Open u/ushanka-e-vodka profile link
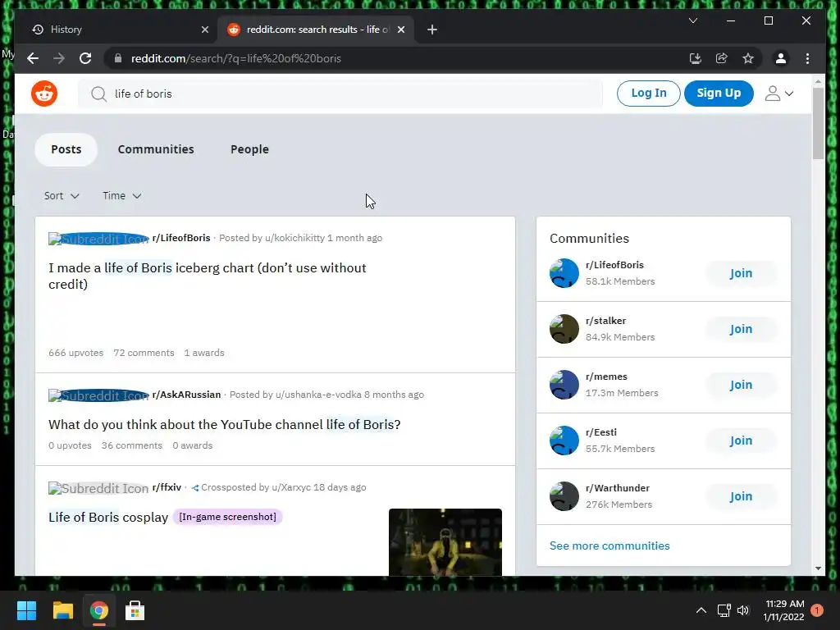The image size is (840, 630). [x=318, y=395]
